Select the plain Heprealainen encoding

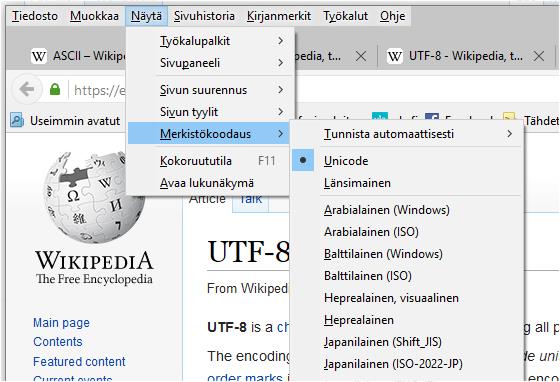406,320
